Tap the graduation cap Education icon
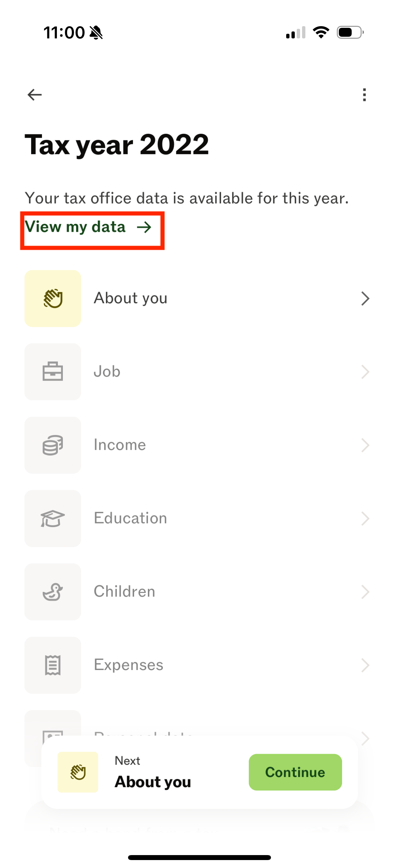The width and height of the screenshot is (399, 868). tap(53, 518)
